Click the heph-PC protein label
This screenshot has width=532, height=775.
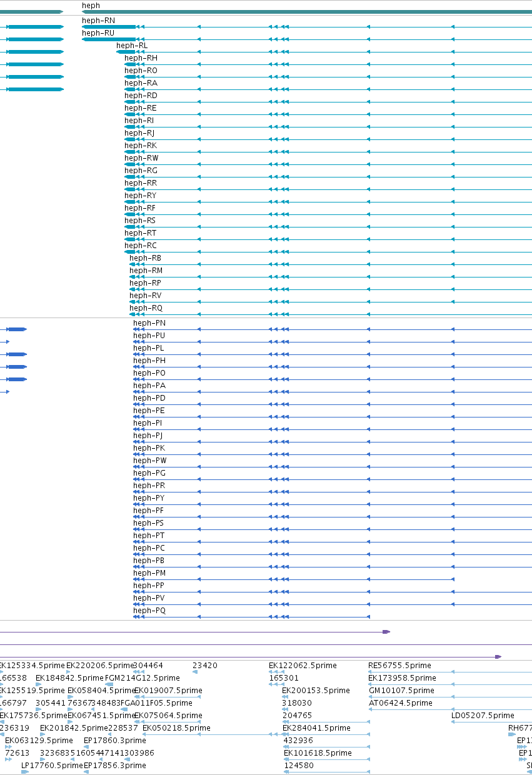(x=149, y=548)
